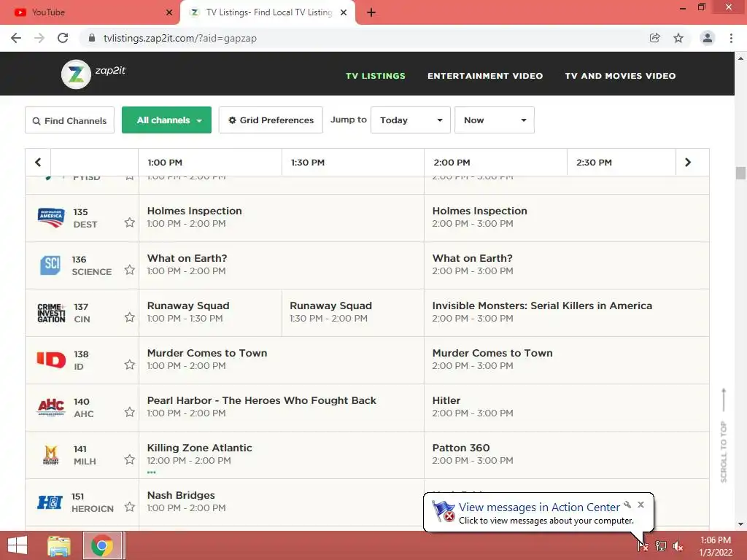This screenshot has width=747, height=560.
Task: Open Chrome profile icon
Action: click(708, 38)
